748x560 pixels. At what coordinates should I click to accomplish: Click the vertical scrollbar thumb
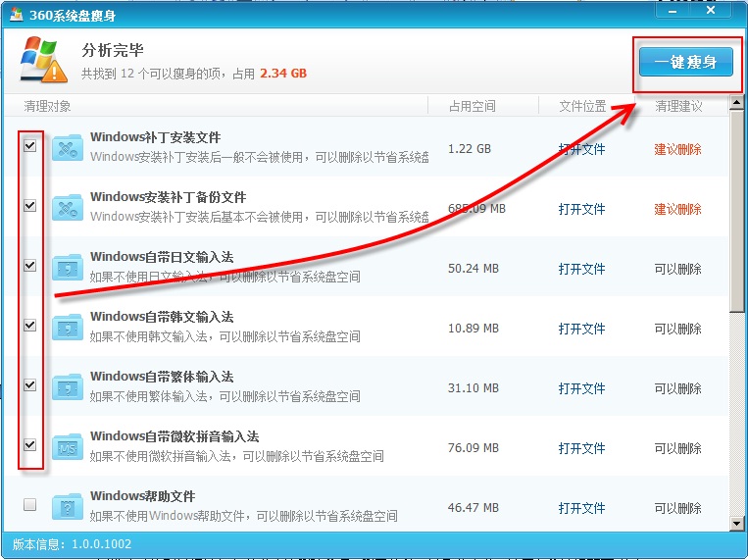[736, 216]
